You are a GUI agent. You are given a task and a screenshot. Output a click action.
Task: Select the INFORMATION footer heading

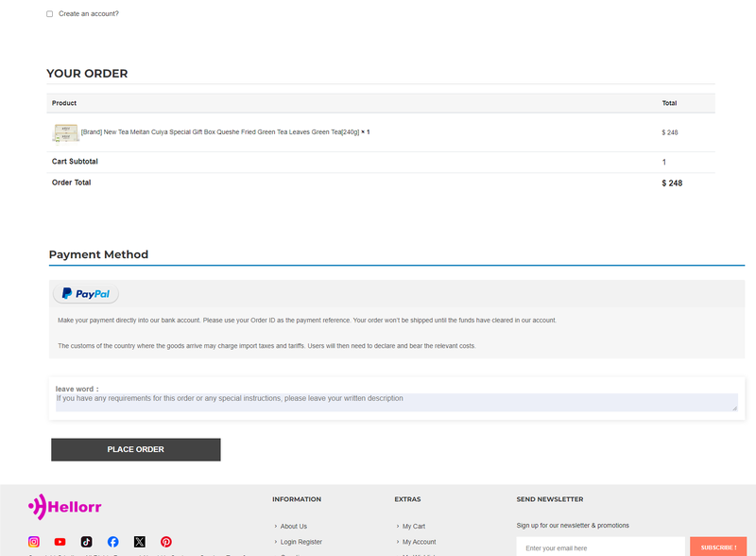point(297,499)
